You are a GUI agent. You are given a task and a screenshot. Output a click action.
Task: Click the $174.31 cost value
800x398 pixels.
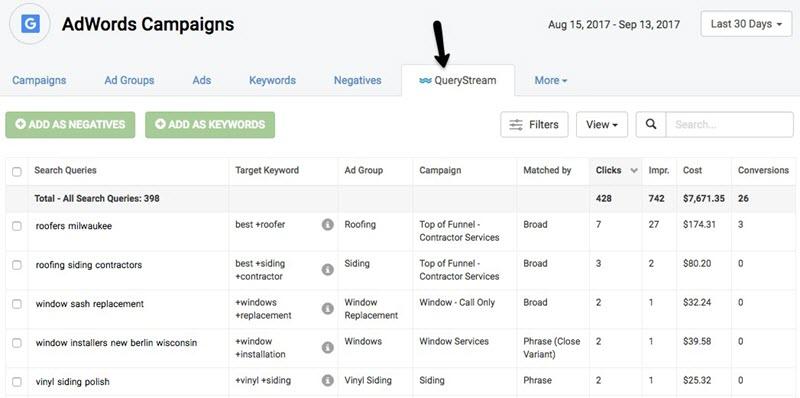[698, 225]
